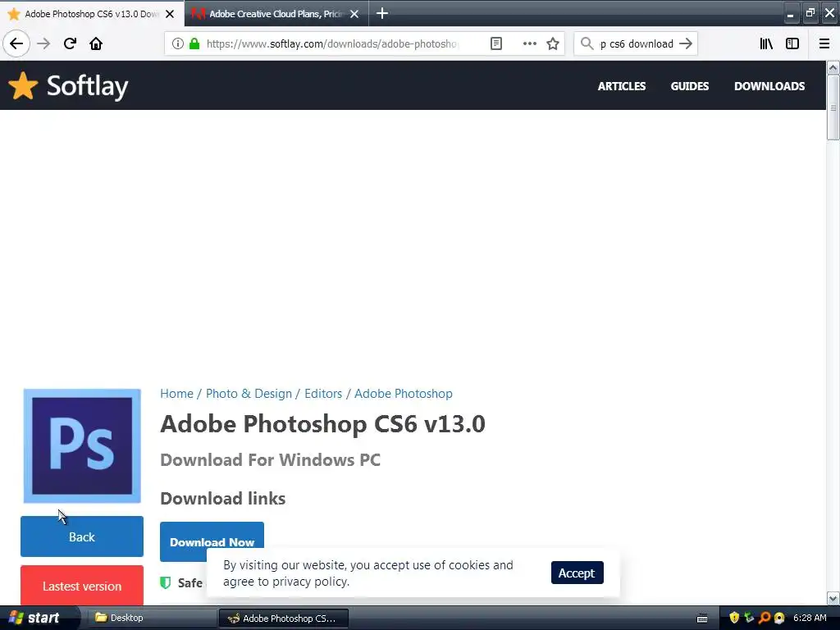Open the Firefox hamburger menu
Screen dimensions: 840x630
(824, 43)
